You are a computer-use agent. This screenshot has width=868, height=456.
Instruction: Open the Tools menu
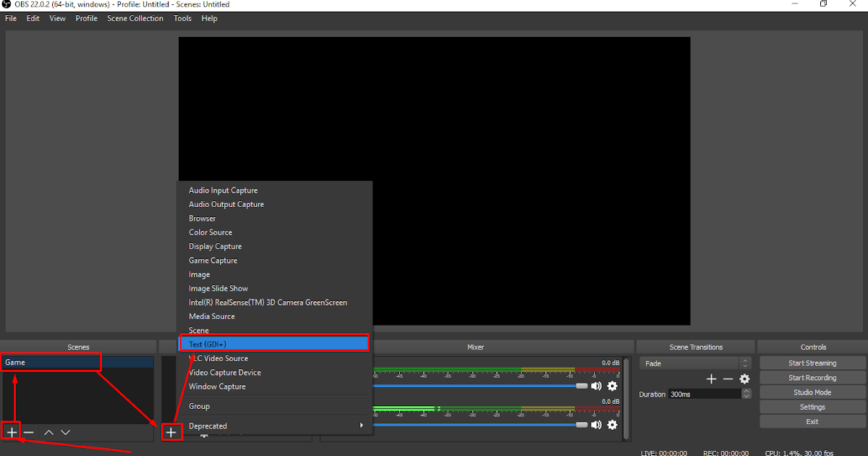point(183,18)
